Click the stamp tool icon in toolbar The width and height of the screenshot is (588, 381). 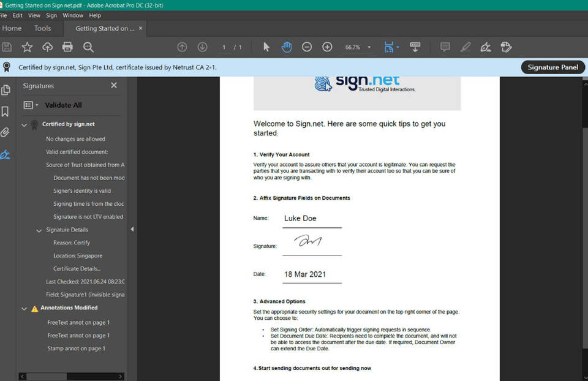[x=506, y=47]
